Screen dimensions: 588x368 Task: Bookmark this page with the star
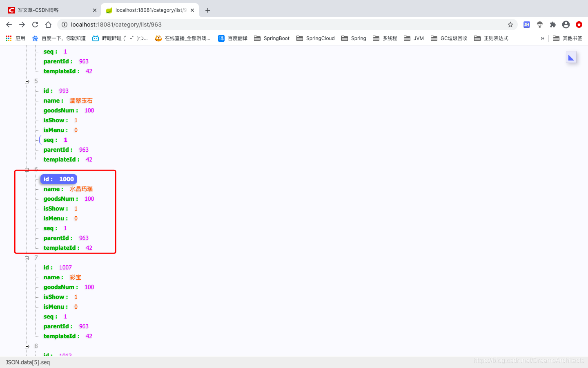coord(510,25)
